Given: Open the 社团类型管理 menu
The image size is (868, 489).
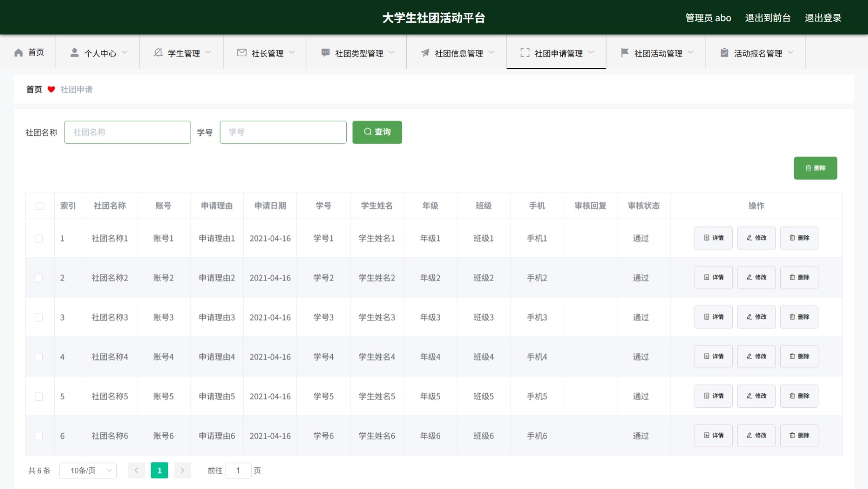Looking at the screenshot, I should click(x=357, y=52).
